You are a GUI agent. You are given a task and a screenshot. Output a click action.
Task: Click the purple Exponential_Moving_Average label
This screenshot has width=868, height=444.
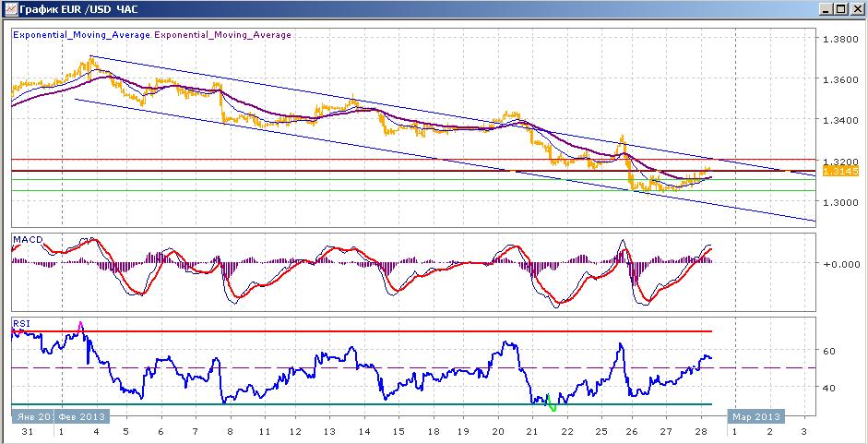click(222, 35)
